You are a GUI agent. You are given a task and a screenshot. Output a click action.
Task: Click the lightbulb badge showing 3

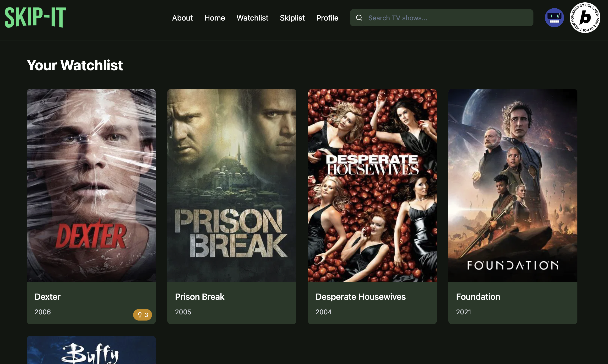pyautogui.click(x=142, y=315)
